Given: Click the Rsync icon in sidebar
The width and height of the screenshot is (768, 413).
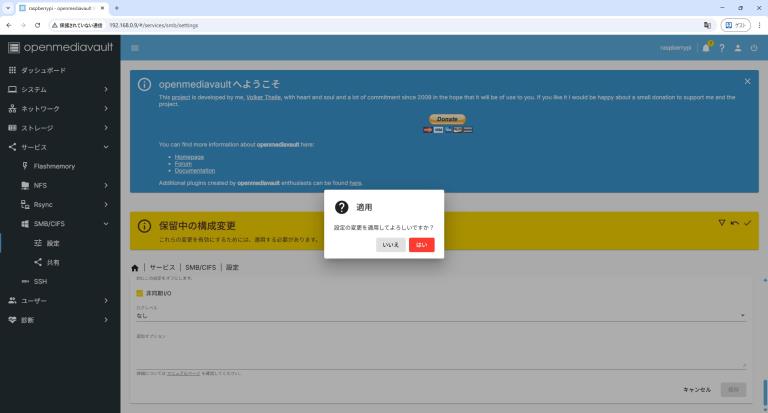Looking at the screenshot, I should pyautogui.click(x=25, y=204).
